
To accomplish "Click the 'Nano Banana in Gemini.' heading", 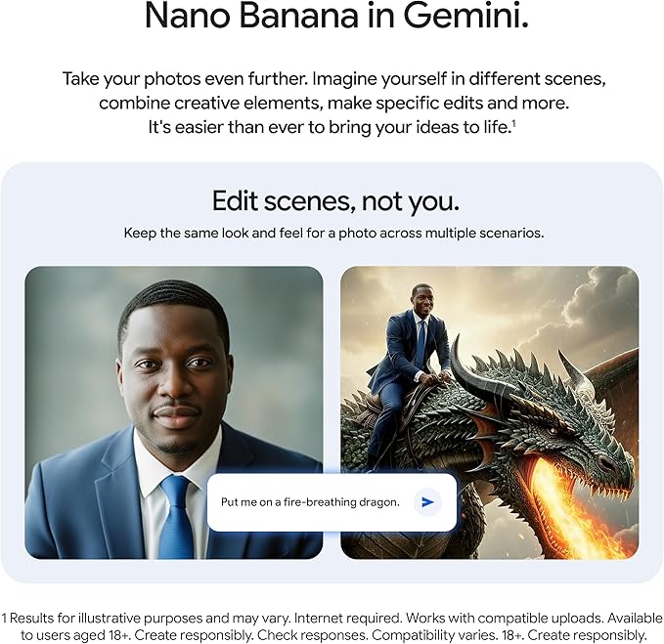I will 336,16.
